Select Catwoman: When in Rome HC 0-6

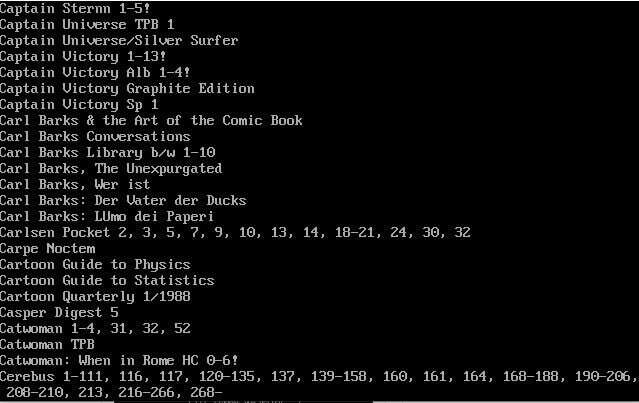[119, 360]
